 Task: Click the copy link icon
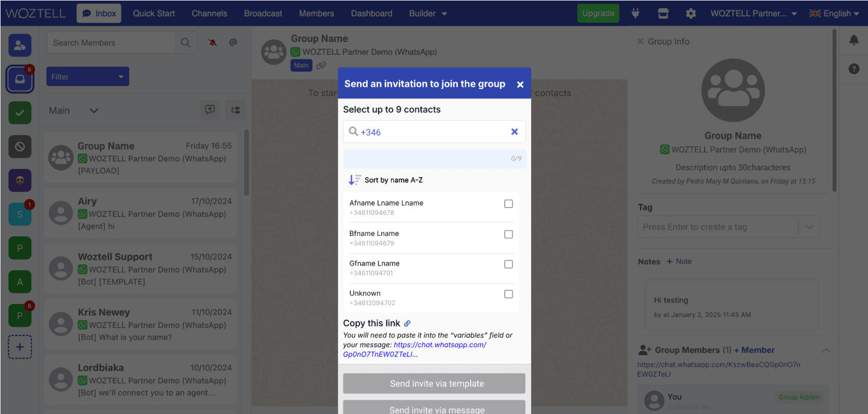[407, 324]
